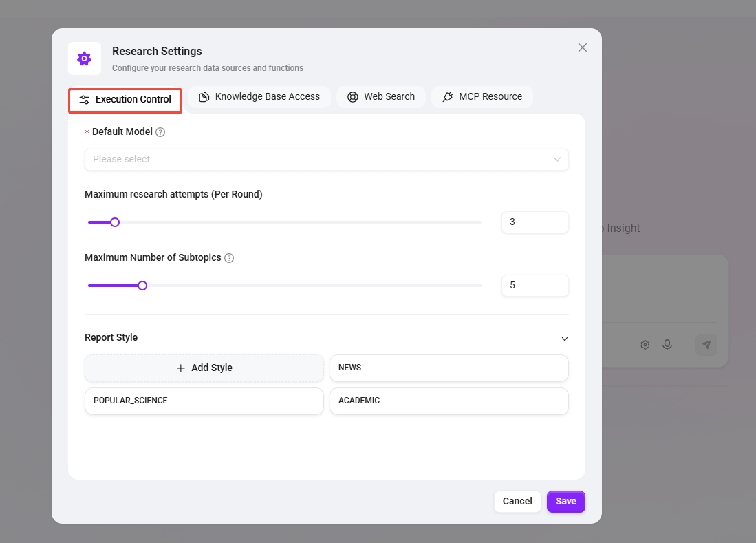Click the send arrow icon
The height and width of the screenshot is (543, 756).
[x=706, y=345]
